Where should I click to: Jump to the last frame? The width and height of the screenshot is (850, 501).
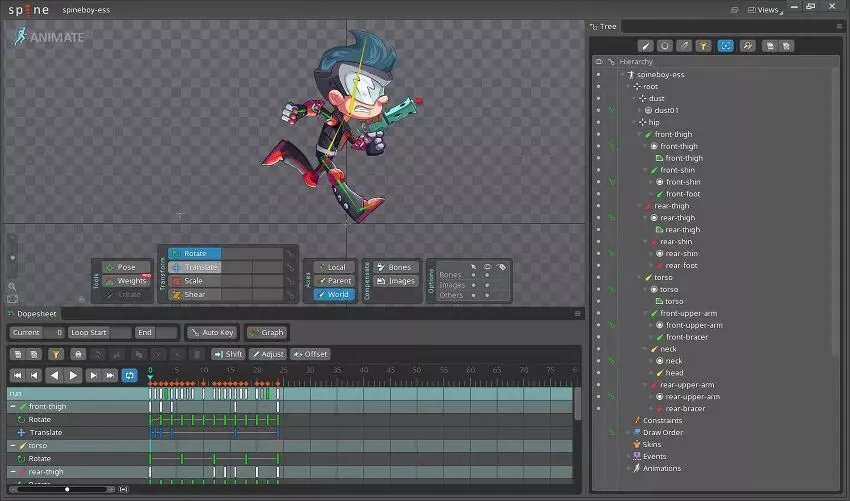point(110,375)
